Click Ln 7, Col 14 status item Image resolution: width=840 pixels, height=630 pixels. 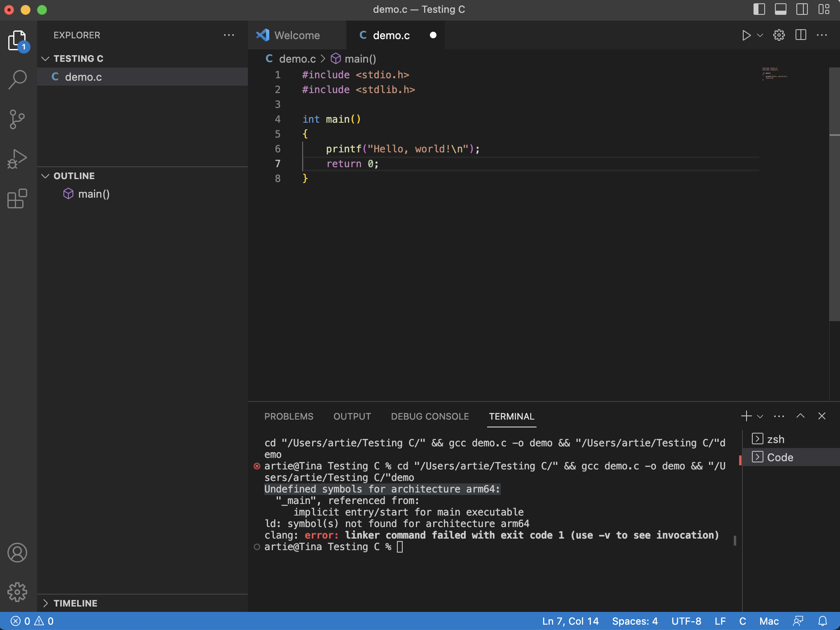[570, 621]
